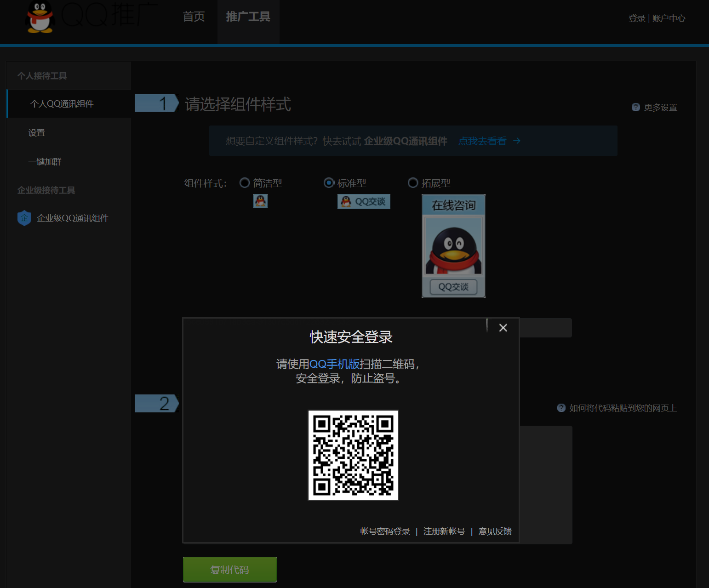Click the login QR code image
Screen dimensions: 709x588
(353, 454)
